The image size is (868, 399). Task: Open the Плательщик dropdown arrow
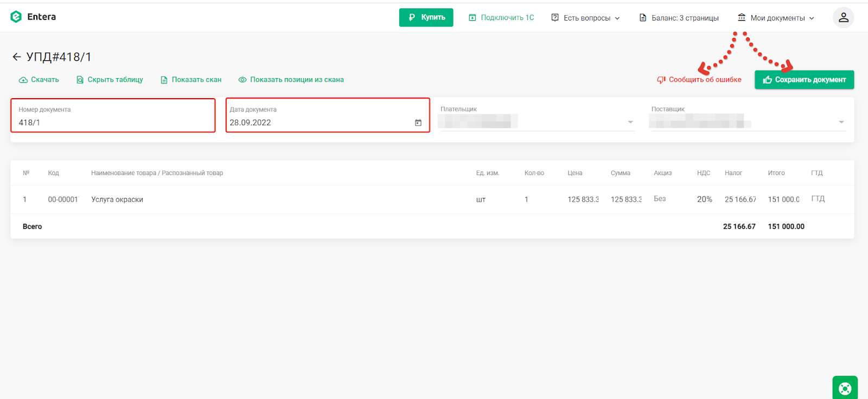630,122
